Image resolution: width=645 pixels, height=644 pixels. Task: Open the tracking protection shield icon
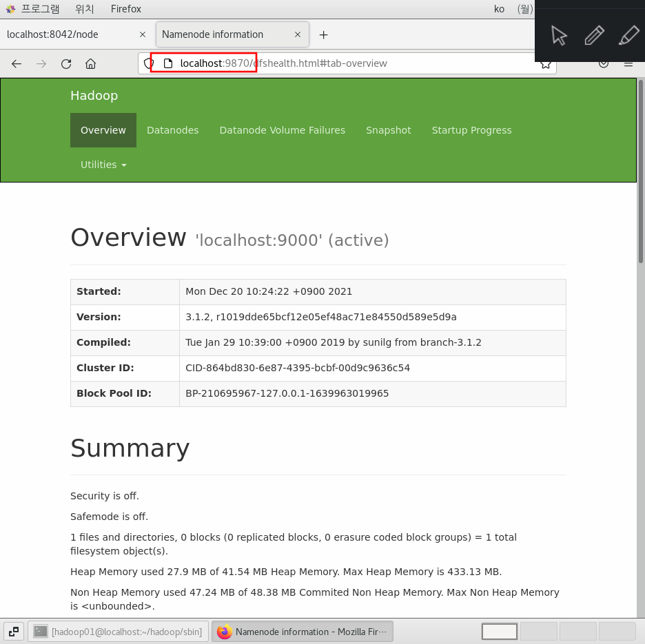click(148, 63)
